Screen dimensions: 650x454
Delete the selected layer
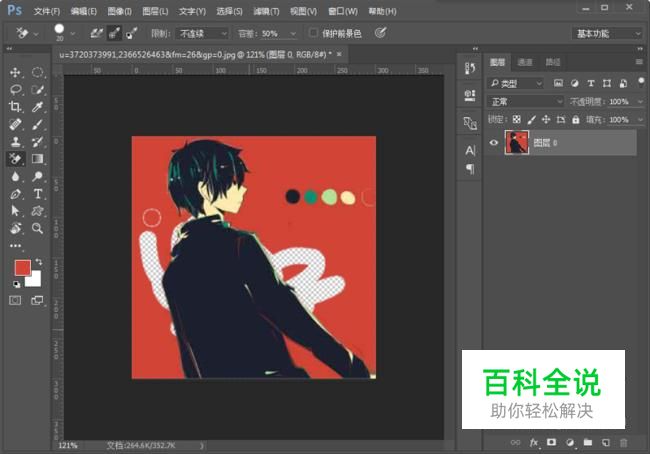623,442
